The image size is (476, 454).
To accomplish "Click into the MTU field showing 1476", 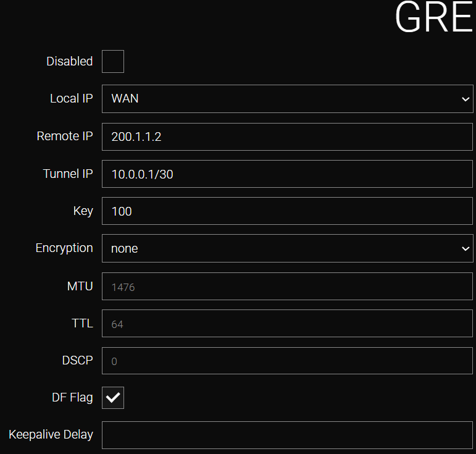I will (x=288, y=287).
